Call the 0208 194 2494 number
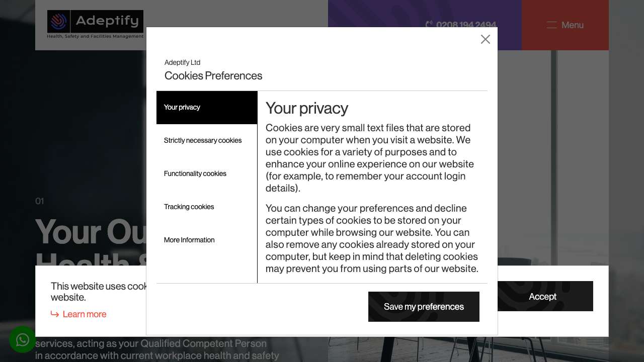The height and width of the screenshot is (362, 644). click(x=466, y=25)
